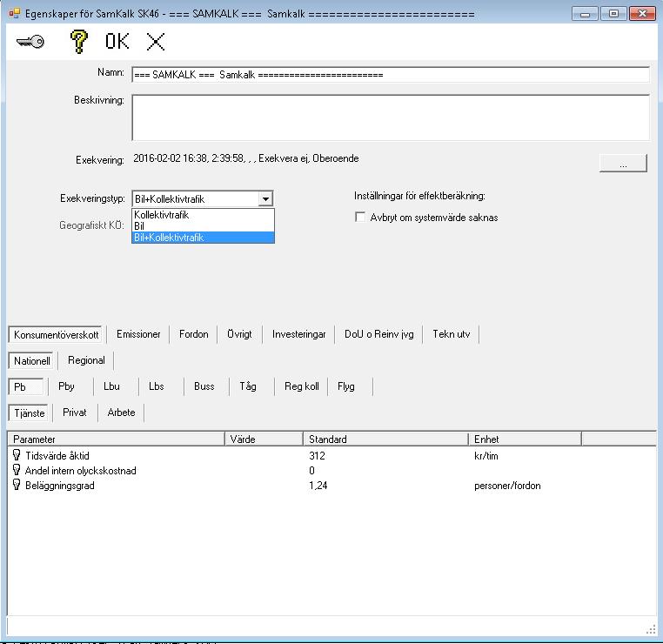Screen dimensions: 663x644
Task: Select the Arbete trip purpose tab
Action: coord(121,413)
